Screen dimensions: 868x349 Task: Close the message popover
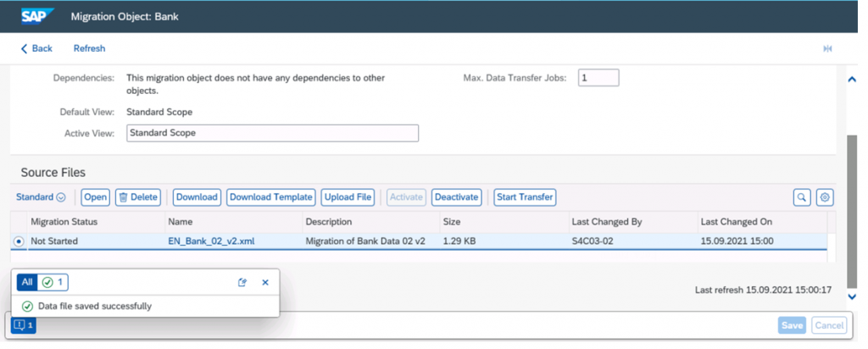coord(265,283)
